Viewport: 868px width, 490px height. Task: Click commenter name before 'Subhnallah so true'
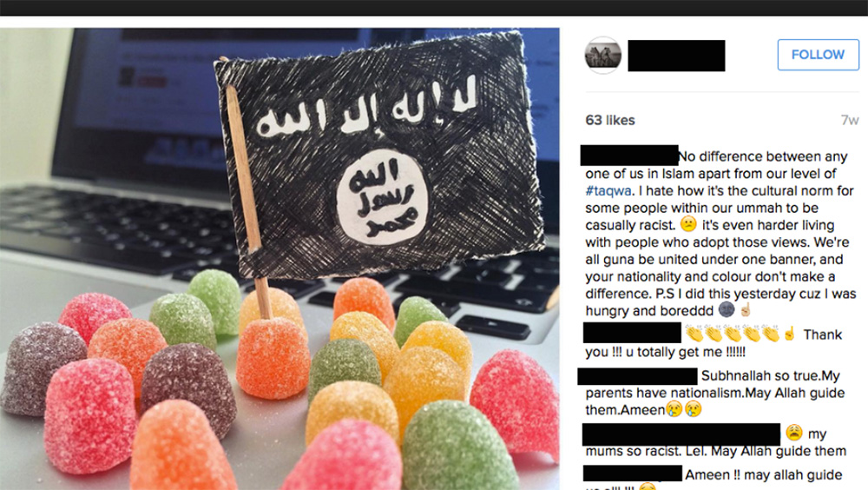point(637,376)
